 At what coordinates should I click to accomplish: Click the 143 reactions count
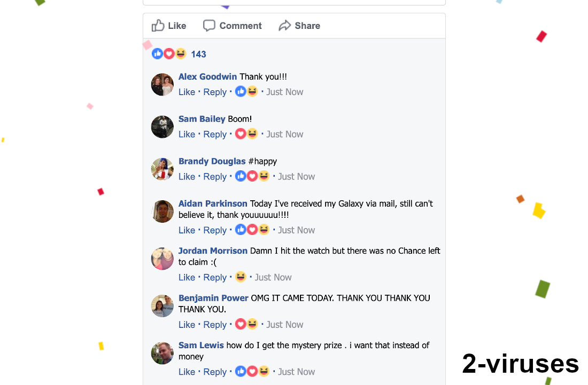click(x=198, y=54)
